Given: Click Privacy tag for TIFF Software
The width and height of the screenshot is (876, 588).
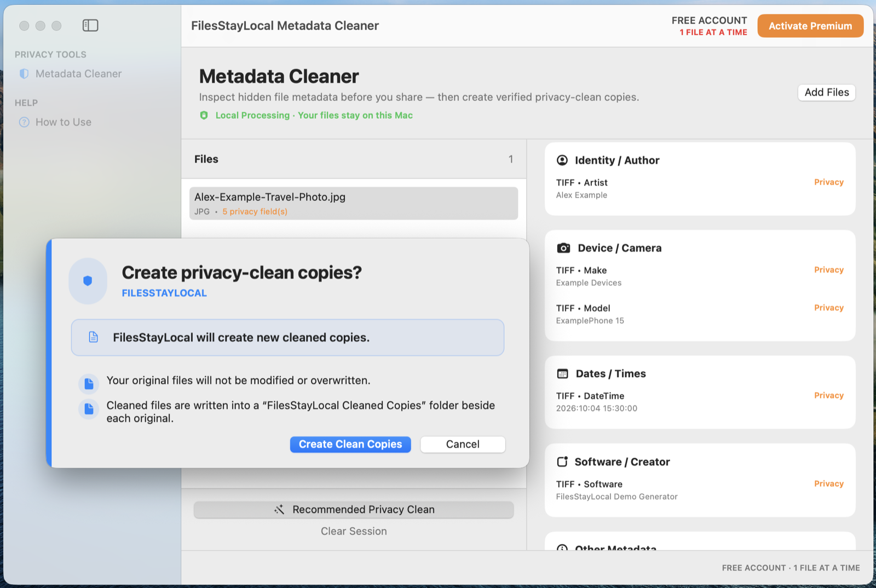Looking at the screenshot, I should coord(828,483).
